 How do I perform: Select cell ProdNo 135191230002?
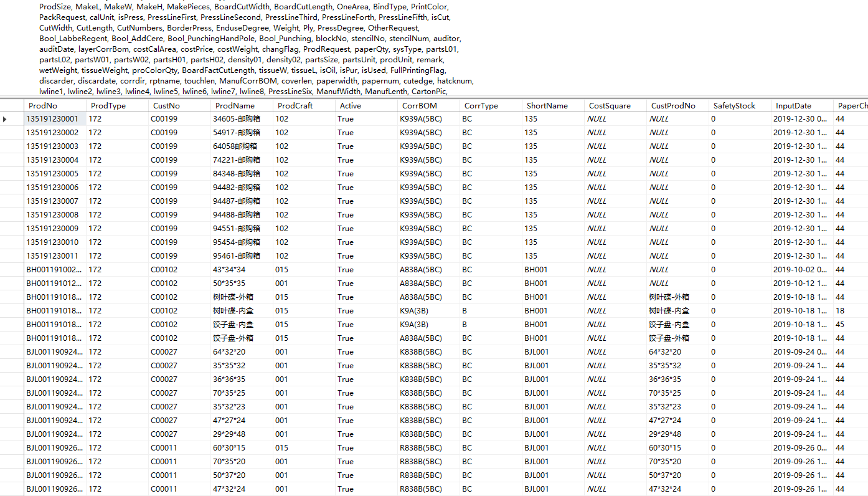click(x=55, y=133)
